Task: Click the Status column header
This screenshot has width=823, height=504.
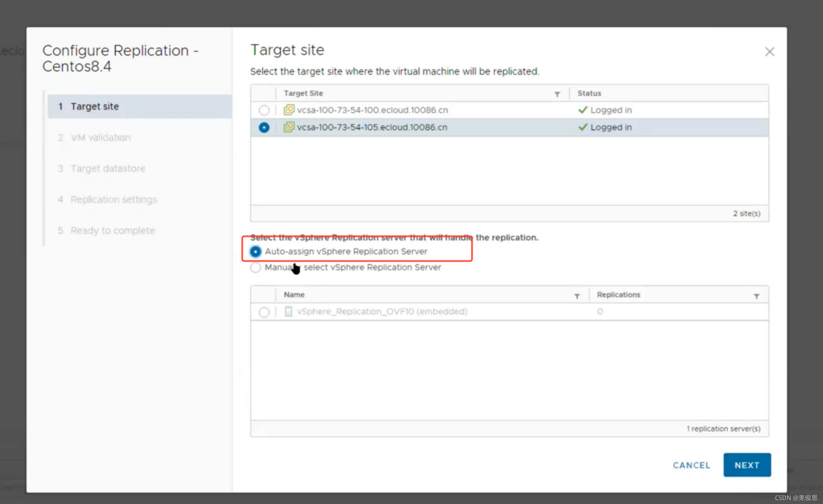Action: point(589,93)
